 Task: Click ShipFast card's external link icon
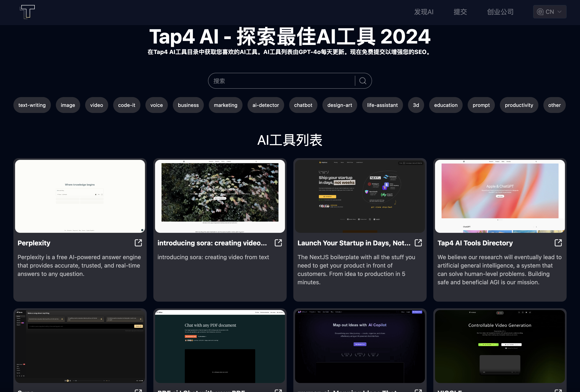[x=418, y=243]
